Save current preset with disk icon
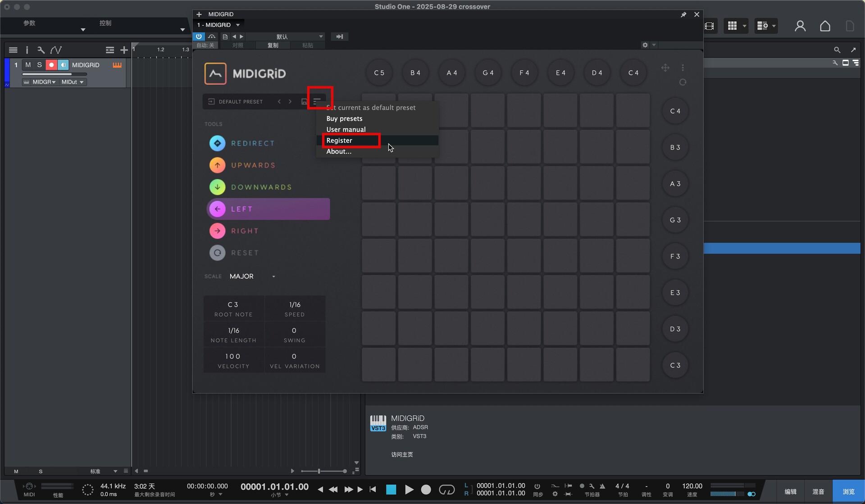Viewport: 865px width, 504px height. coord(304,101)
